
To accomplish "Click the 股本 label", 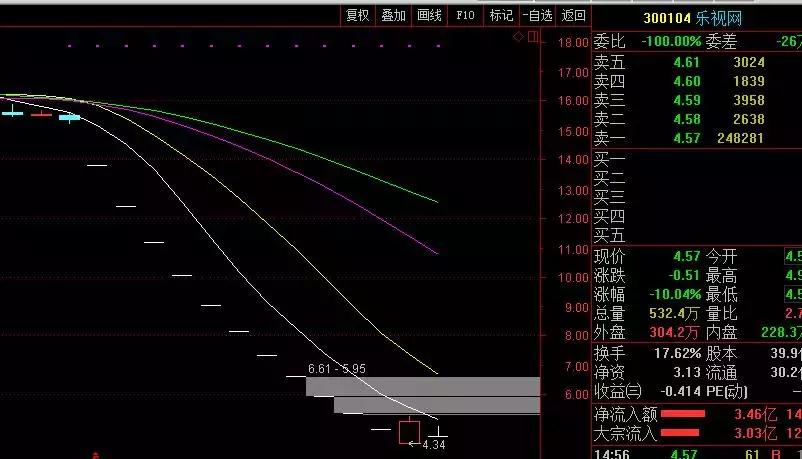I will pos(721,353).
